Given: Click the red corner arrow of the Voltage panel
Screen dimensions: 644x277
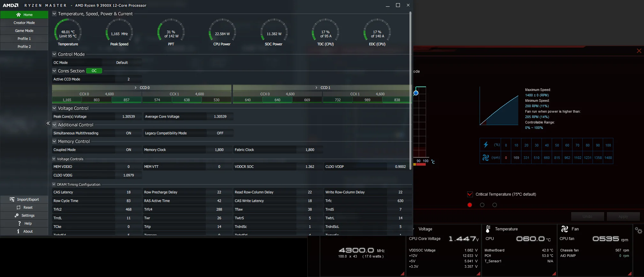Looking at the screenshot, I should 478,273.
